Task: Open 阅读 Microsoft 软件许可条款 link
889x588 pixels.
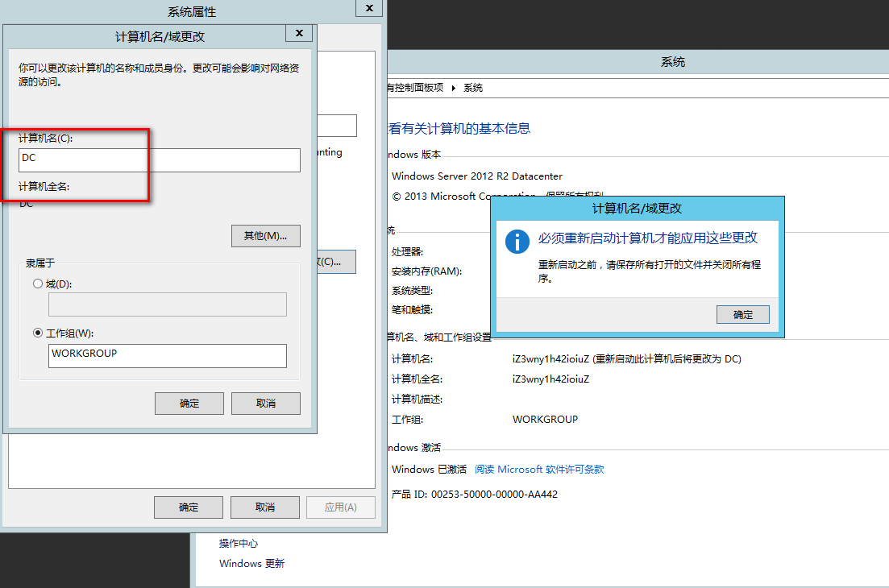Action: click(x=539, y=470)
